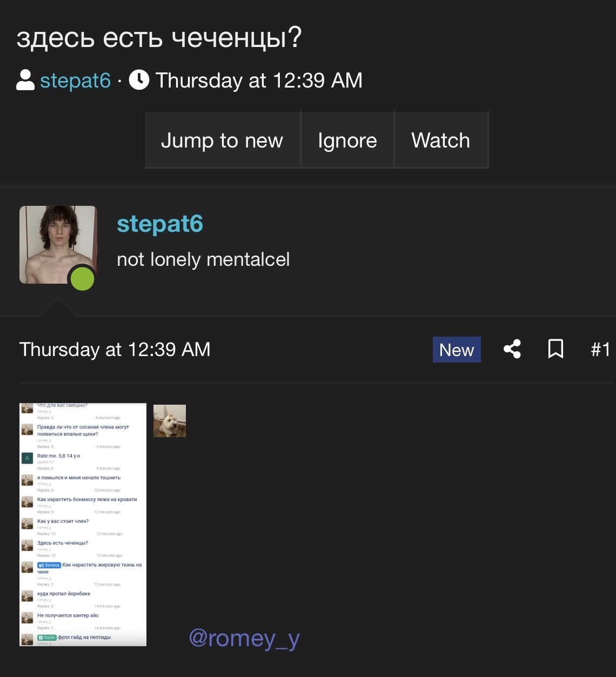This screenshot has width=616, height=677.
Task: Ignore this thread using the Ignore button
Action: [347, 140]
